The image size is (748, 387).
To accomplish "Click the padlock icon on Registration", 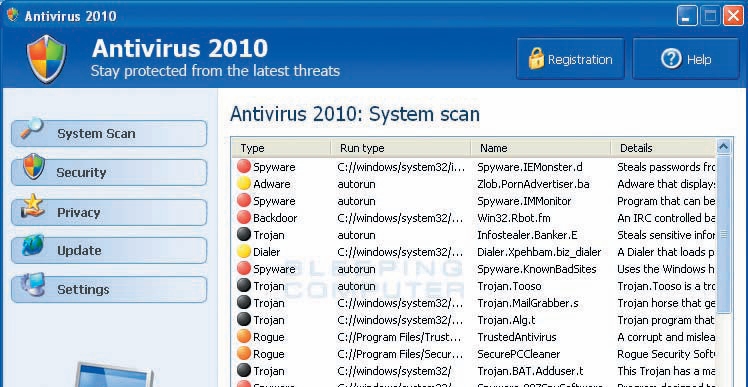I will 536,59.
